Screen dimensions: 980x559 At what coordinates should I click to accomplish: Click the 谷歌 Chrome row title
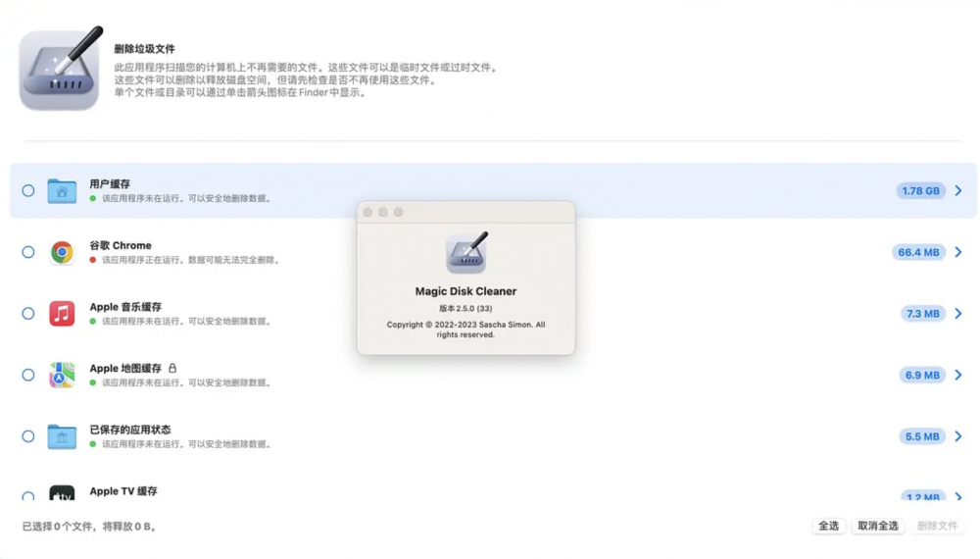(121, 245)
